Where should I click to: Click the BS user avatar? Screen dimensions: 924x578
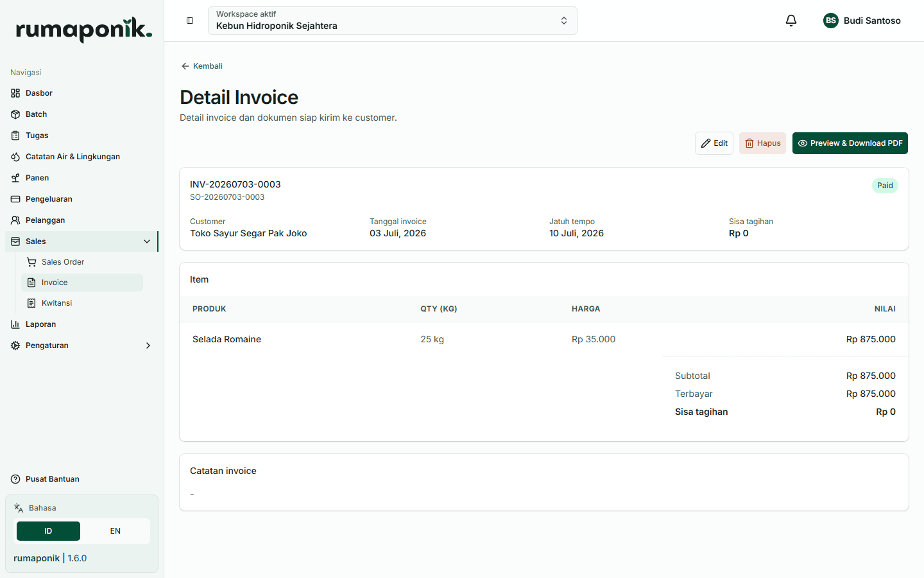[x=831, y=21]
